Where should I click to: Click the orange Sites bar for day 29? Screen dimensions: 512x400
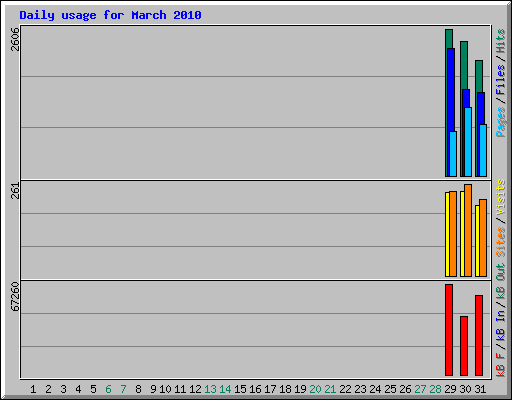coord(453,234)
